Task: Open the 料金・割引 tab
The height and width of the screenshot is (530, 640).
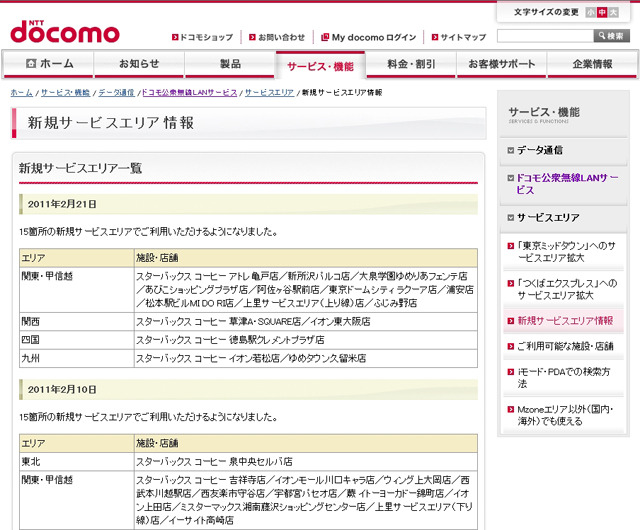Action: (411, 64)
